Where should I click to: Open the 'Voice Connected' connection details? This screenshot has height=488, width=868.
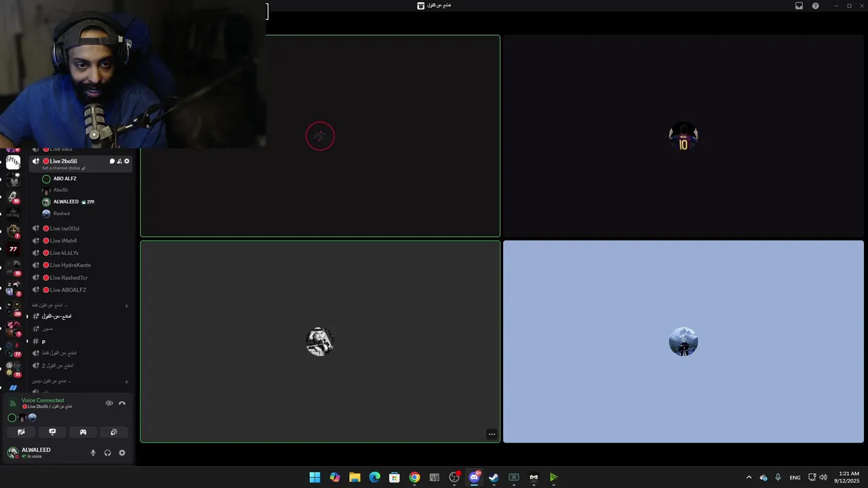point(42,401)
